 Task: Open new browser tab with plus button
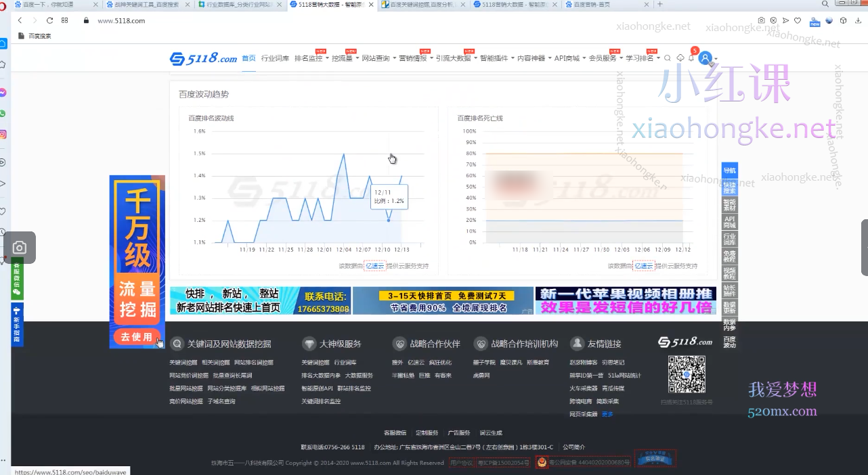660,4
